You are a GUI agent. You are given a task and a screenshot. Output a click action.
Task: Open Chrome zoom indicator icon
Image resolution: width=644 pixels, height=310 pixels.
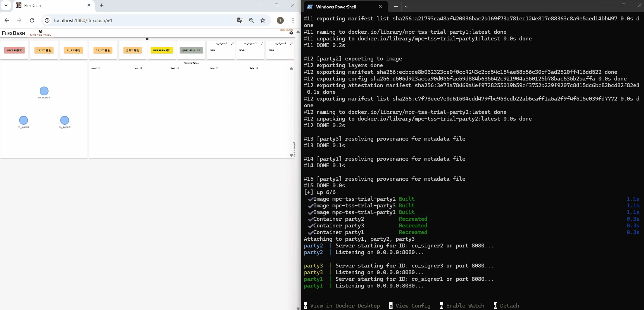[251, 20]
